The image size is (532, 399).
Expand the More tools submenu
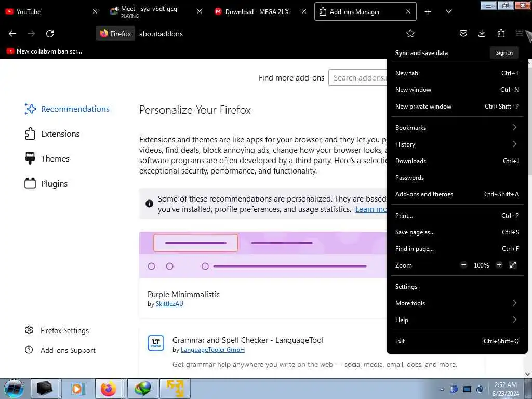point(457,303)
